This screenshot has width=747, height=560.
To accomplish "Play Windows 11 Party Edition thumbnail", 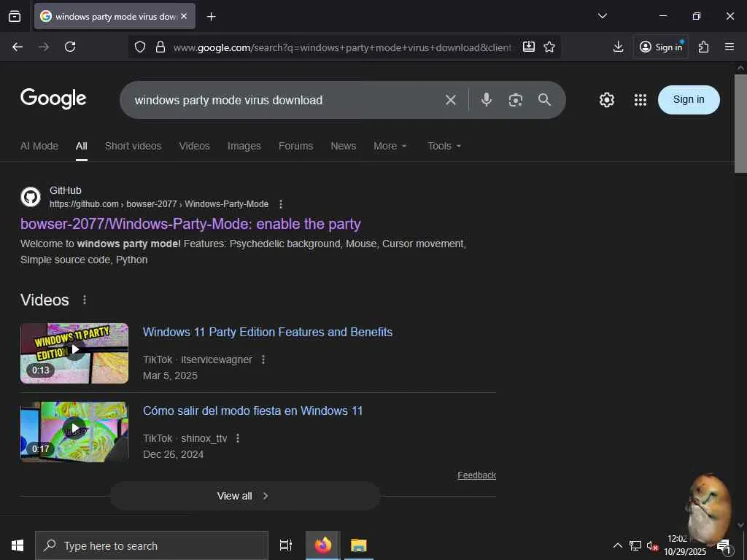I will (x=74, y=353).
